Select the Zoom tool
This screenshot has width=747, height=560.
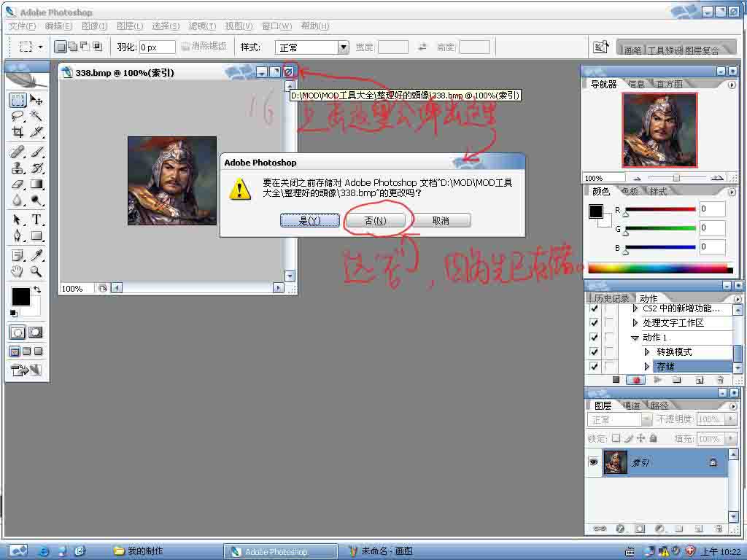click(x=36, y=272)
